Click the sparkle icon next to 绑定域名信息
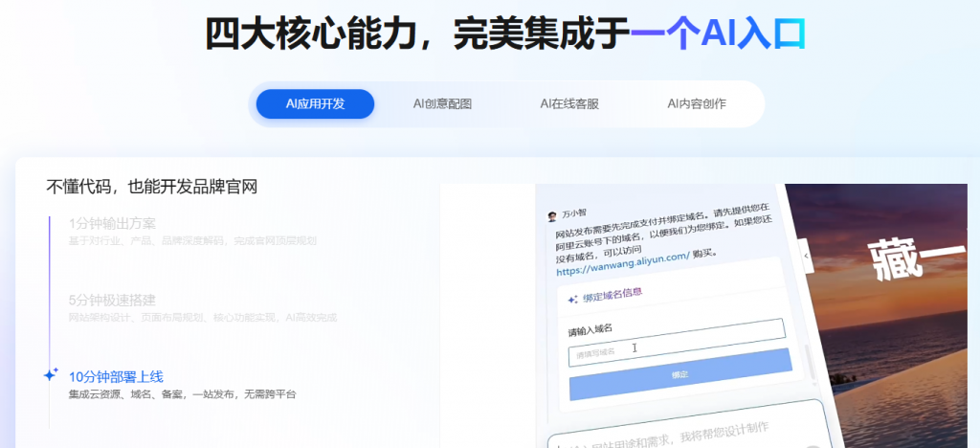Screen dimensions: 980x448 572,299
